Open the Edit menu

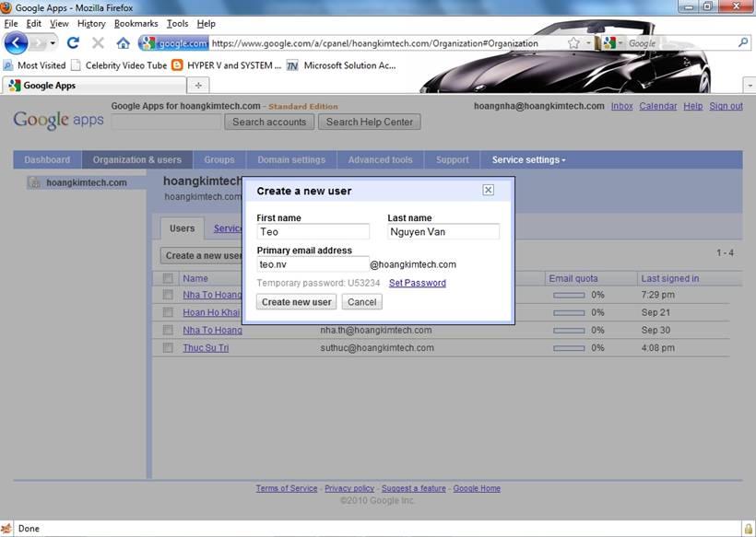(33, 24)
